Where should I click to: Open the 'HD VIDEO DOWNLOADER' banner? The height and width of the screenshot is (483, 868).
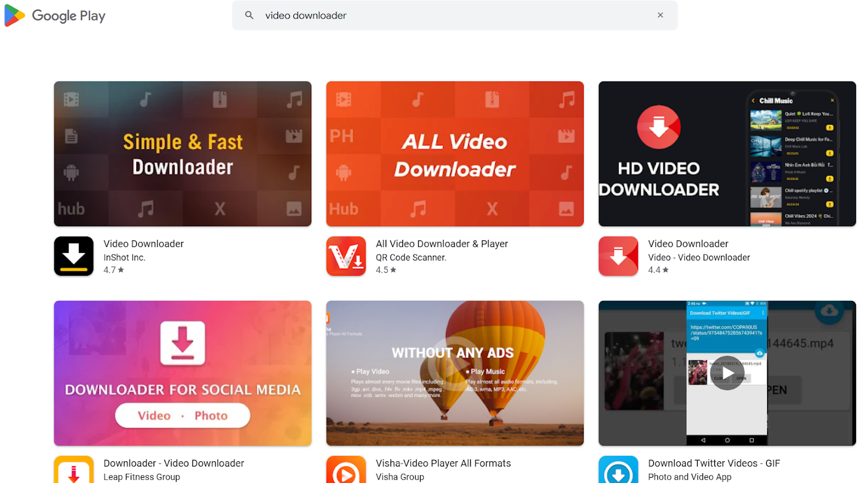point(727,154)
